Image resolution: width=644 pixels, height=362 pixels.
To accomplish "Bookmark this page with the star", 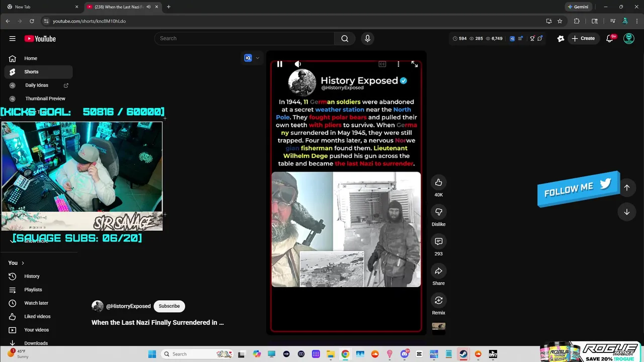I will pos(559,21).
